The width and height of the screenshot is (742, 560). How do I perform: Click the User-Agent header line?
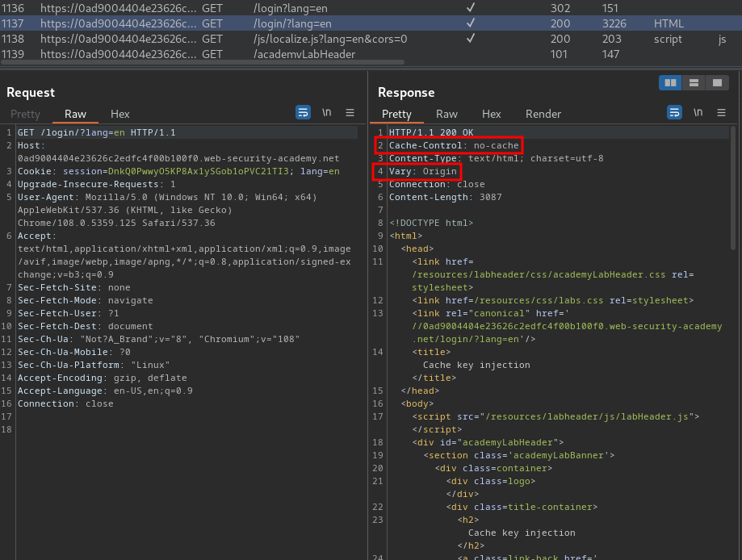pos(167,210)
